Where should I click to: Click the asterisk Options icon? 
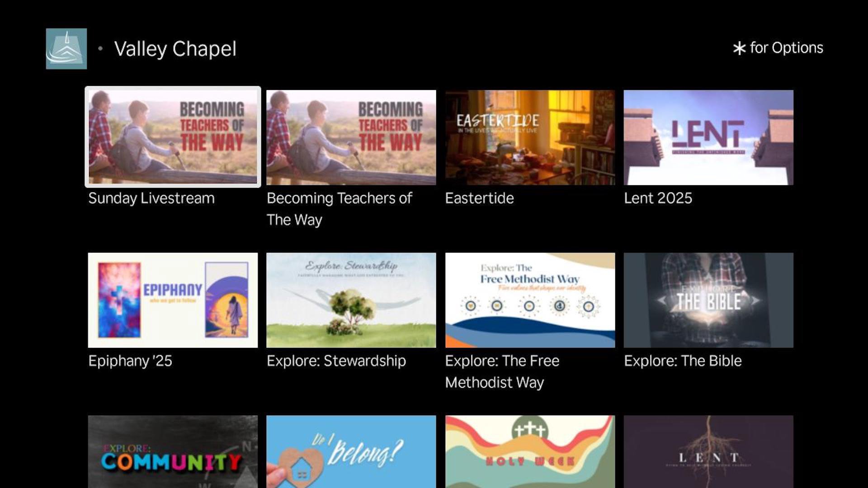coord(739,48)
